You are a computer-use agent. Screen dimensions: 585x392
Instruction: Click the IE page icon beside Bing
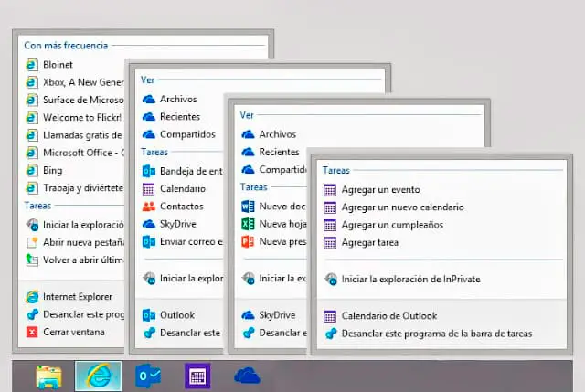(32, 171)
